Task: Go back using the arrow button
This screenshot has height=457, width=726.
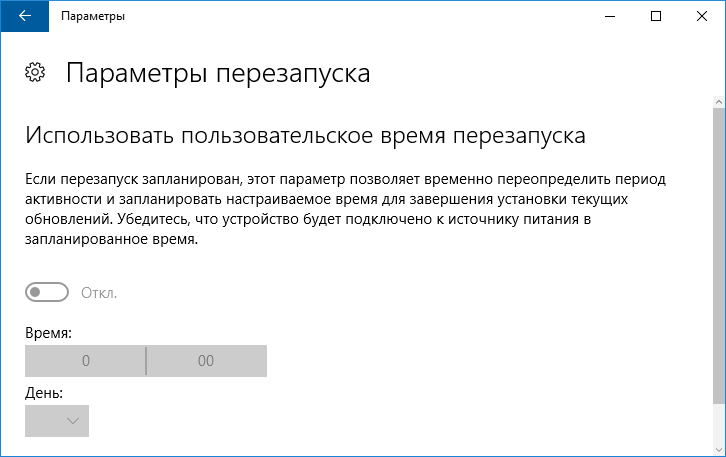Action: (24, 16)
